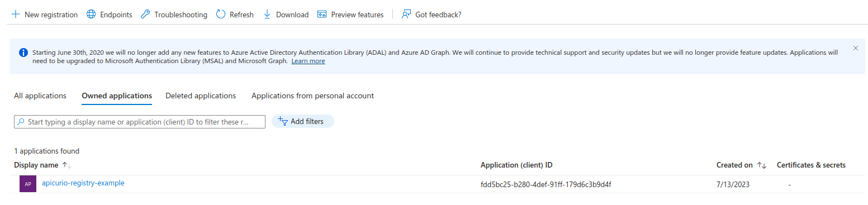Click the 7/13/2023 created date cell
868x205 pixels.
[x=733, y=184]
